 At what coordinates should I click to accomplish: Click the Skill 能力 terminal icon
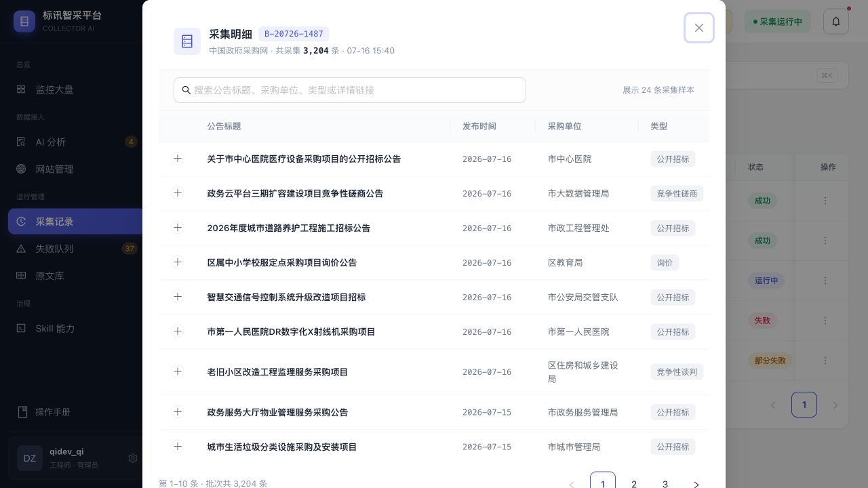(21, 328)
